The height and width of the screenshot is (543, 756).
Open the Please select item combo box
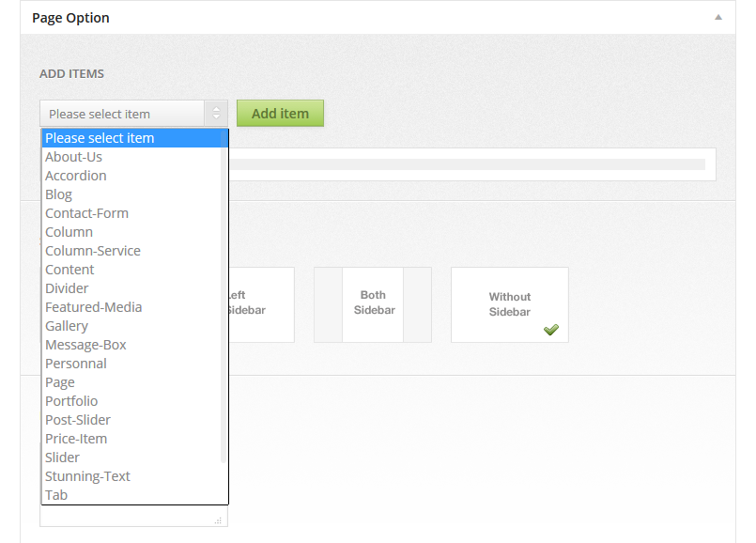(127, 113)
